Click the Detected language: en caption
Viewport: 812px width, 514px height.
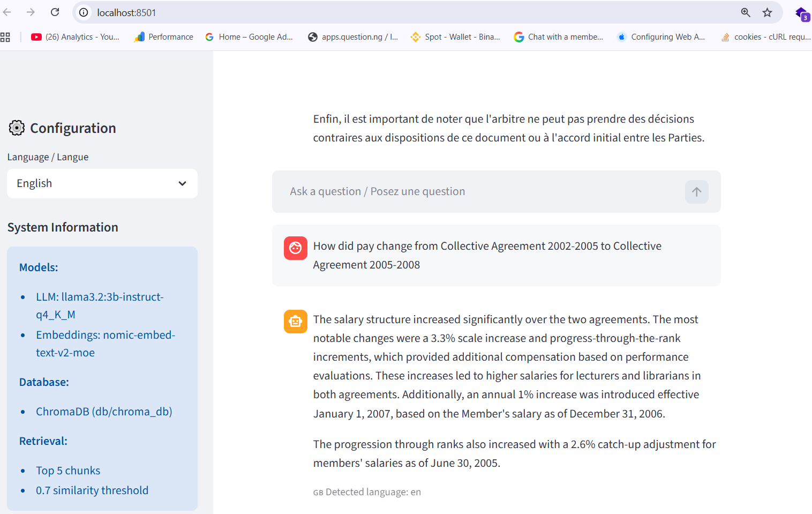pyautogui.click(x=367, y=492)
